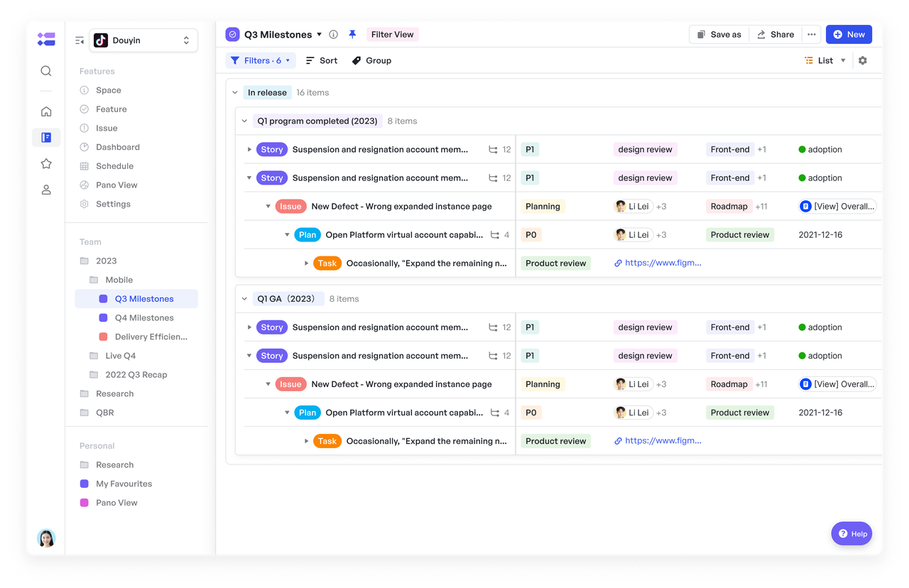
Task: Pin the Q3 Milestones view with pin icon
Action: tap(353, 33)
